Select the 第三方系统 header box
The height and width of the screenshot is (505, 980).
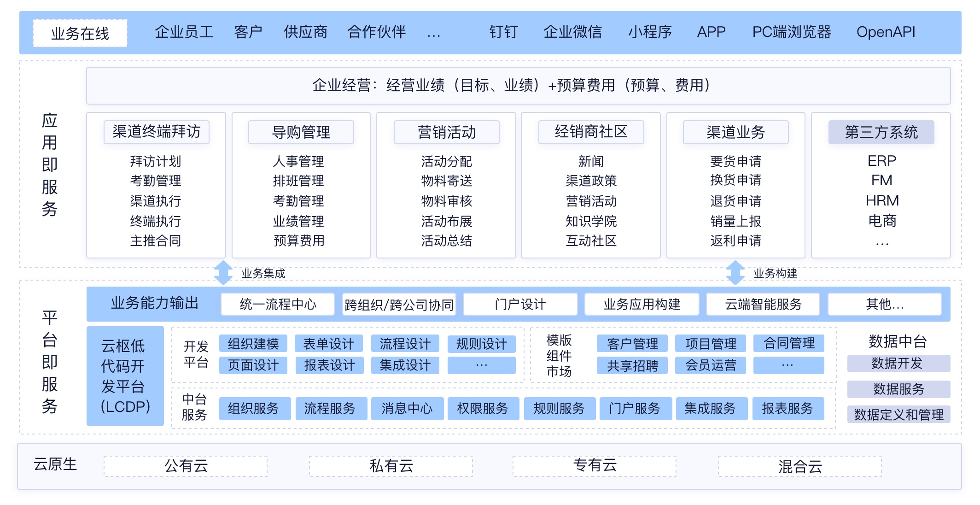[x=881, y=132]
